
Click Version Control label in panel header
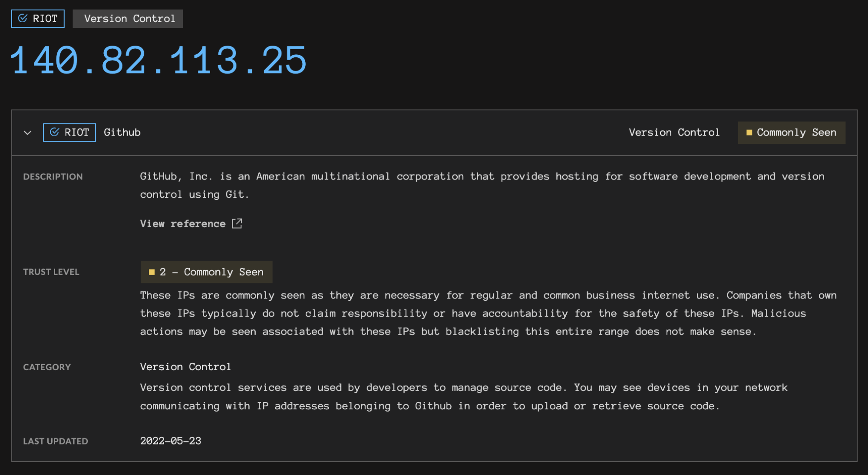[x=674, y=133]
